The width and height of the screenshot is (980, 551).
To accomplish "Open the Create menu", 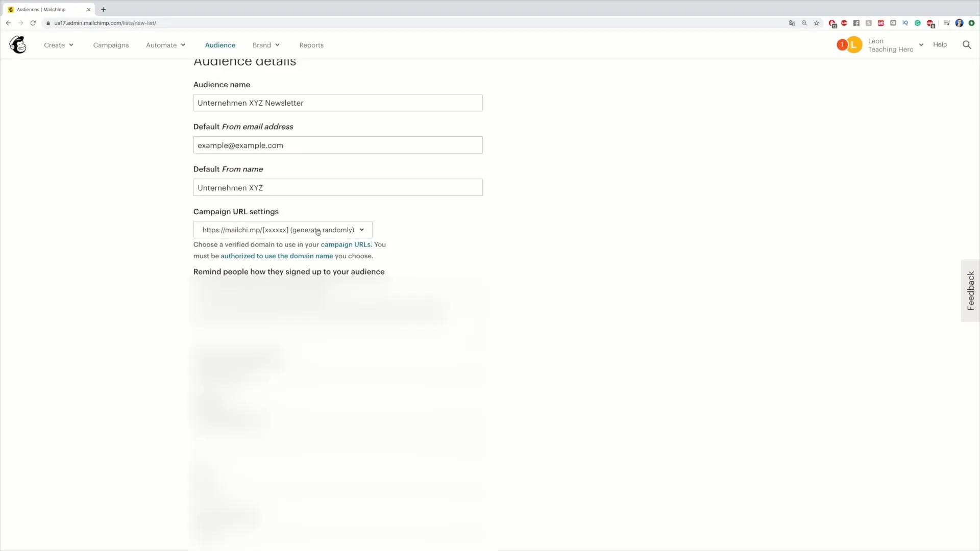I will click(59, 45).
